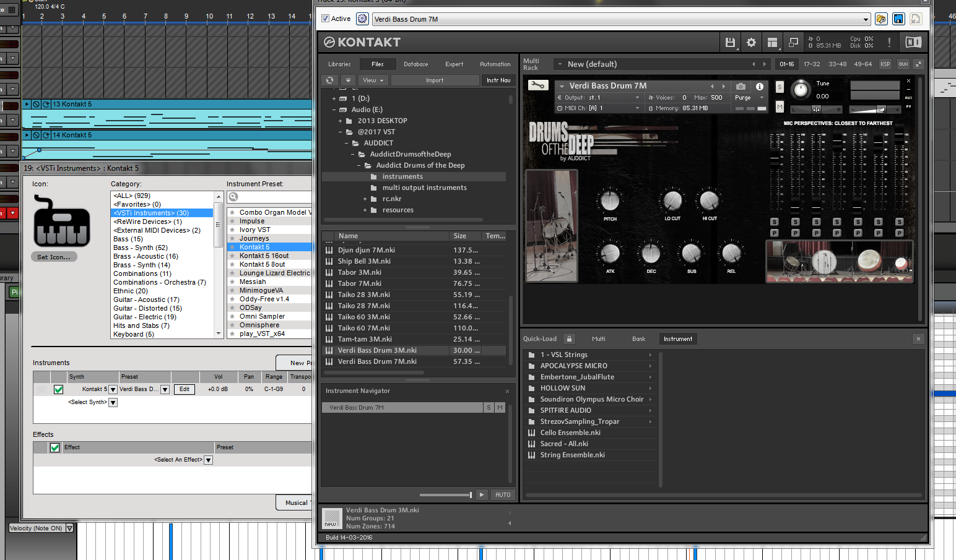
Task: Click the Edit button for Kontakt 5 synth
Action: 185,389
